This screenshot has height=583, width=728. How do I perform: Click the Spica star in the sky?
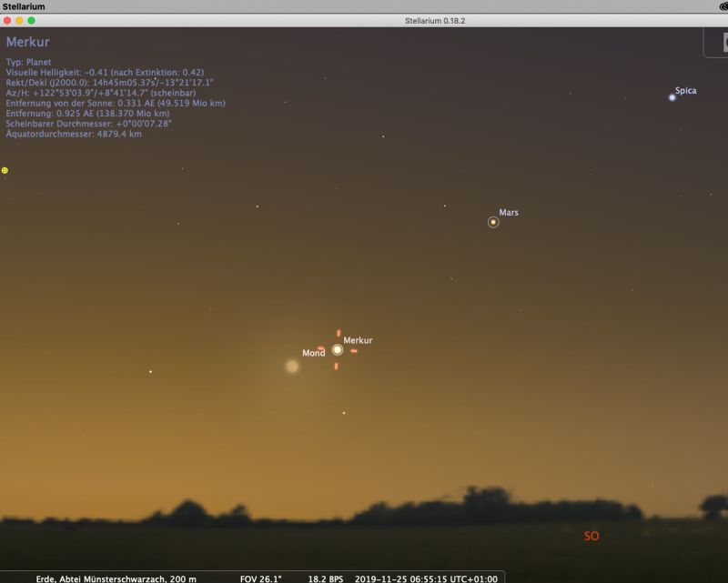point(672,97)
